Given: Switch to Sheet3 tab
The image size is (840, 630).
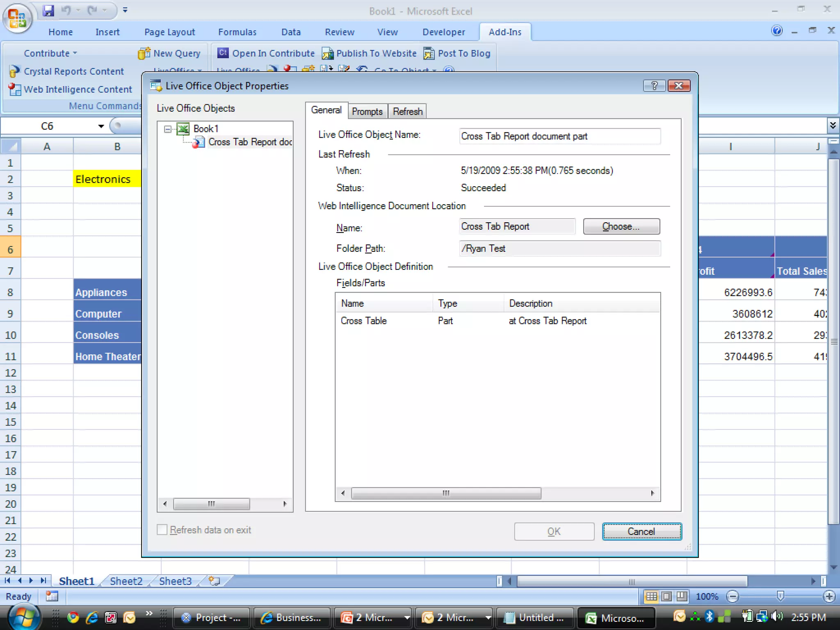Looking at the screenshot, I should click(x=175, y=581).
